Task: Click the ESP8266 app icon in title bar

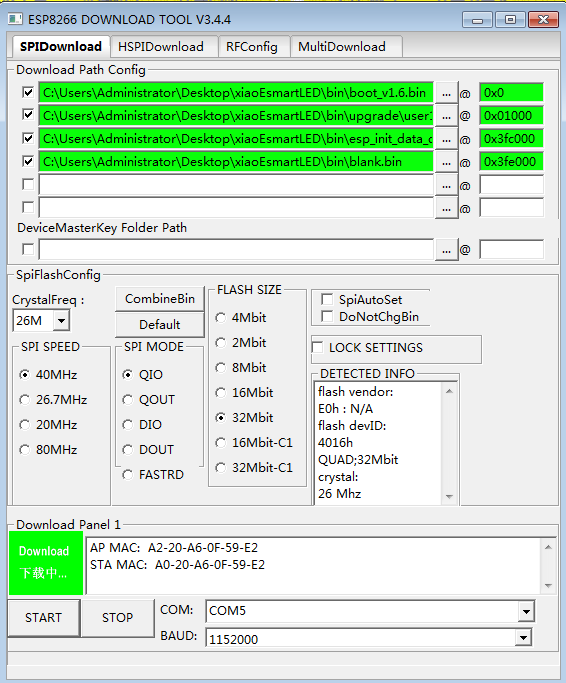Action: 15,19
